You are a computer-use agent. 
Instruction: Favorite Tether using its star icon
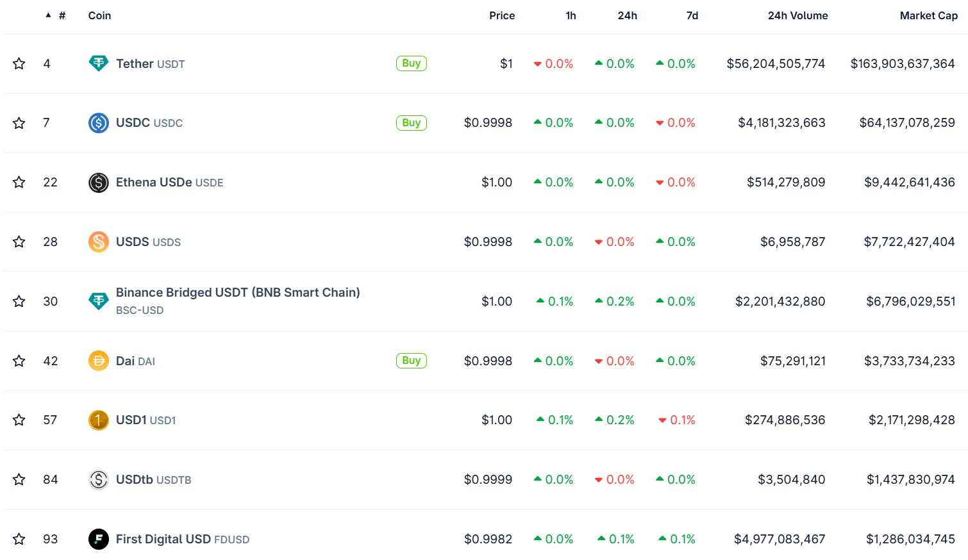coord(19,63)
